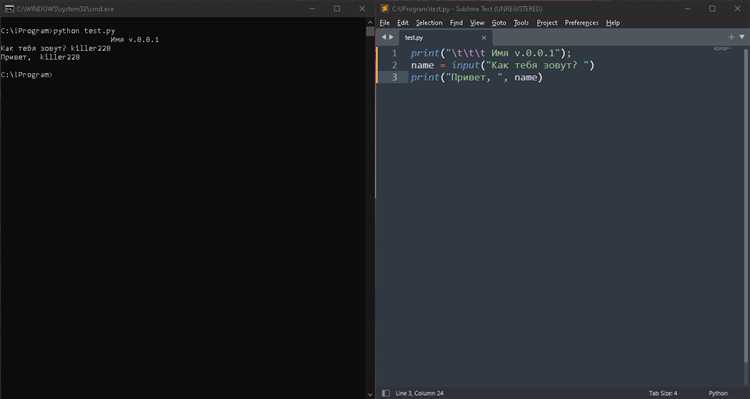Open the Help menu
750x399 pixels.
coord(613,22)
